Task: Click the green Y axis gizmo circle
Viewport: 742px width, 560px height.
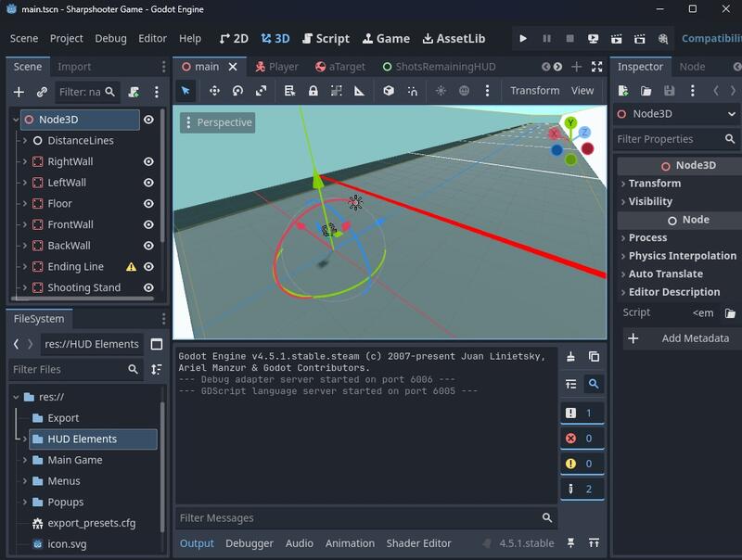Action: click(570, 123)
